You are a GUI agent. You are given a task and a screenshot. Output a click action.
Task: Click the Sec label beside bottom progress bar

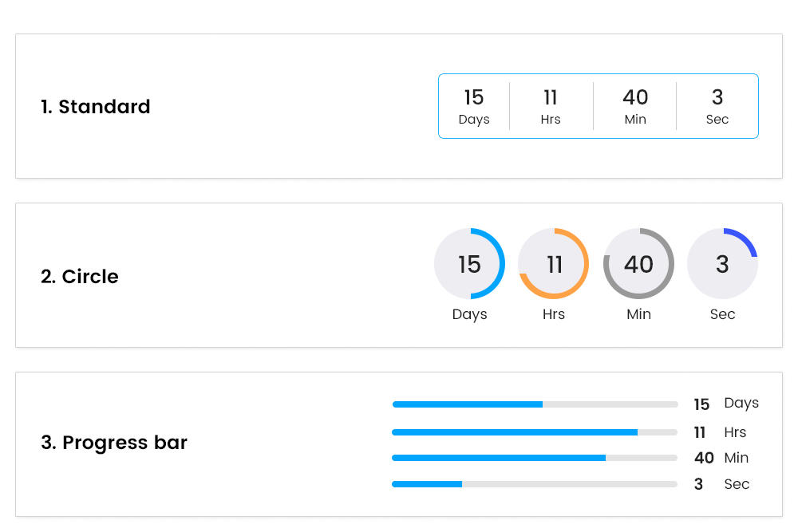[737, 484]
